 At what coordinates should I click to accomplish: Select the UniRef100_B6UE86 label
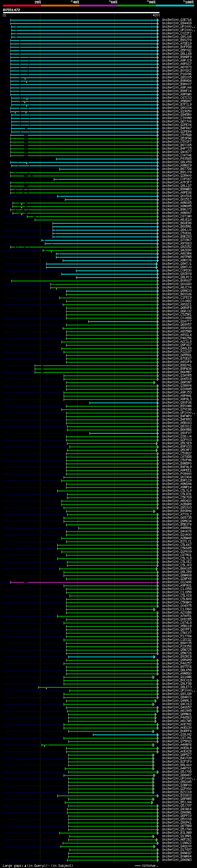click(x=176, y=223)
